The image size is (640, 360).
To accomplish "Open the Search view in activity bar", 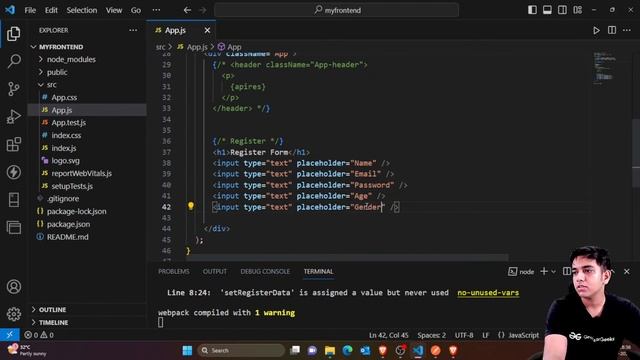I will tap(13, 61).
